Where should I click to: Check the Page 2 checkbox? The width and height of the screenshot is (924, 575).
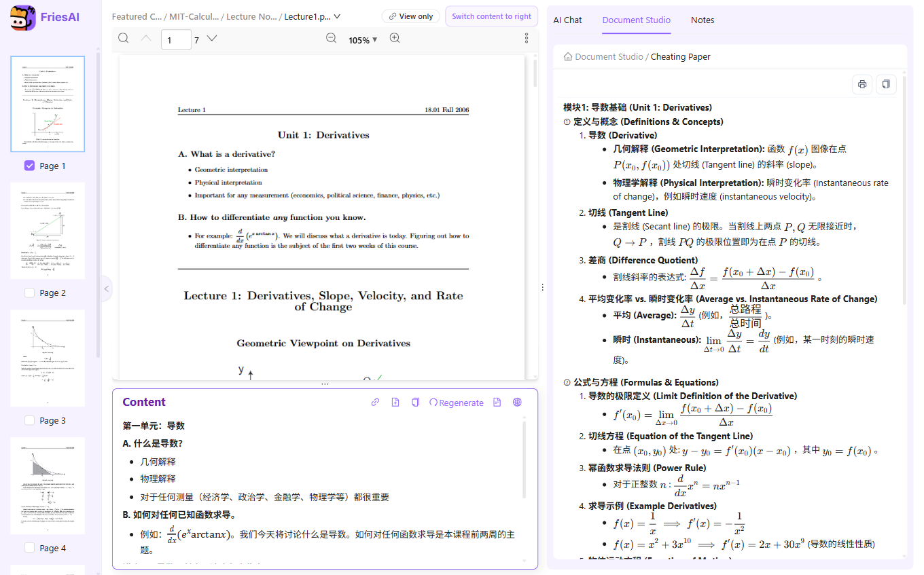(x=29, y=293)
